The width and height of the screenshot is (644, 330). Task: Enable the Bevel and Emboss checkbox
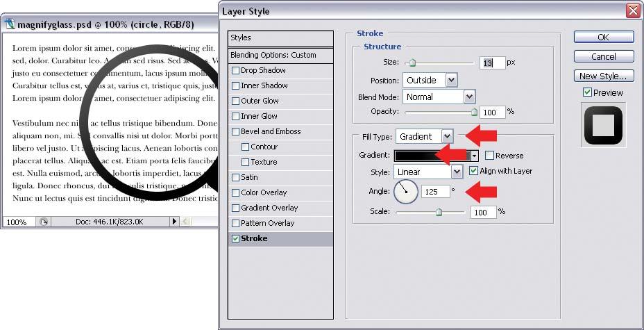235,132
